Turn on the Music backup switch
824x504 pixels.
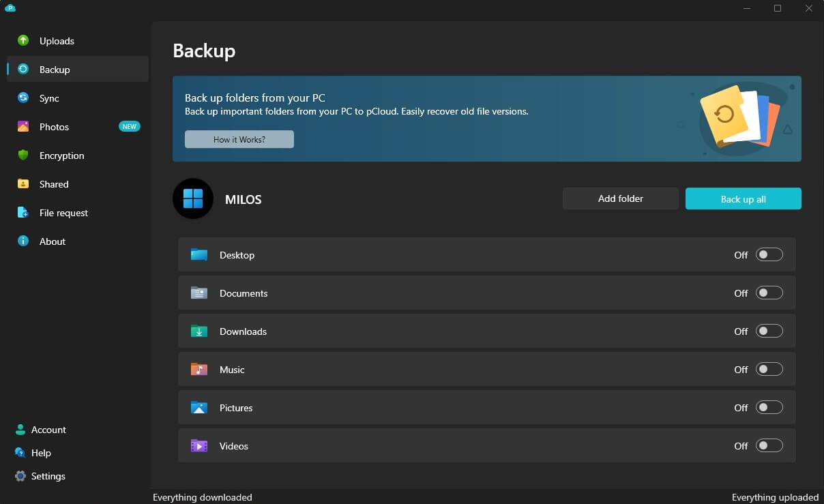(769, 369)
